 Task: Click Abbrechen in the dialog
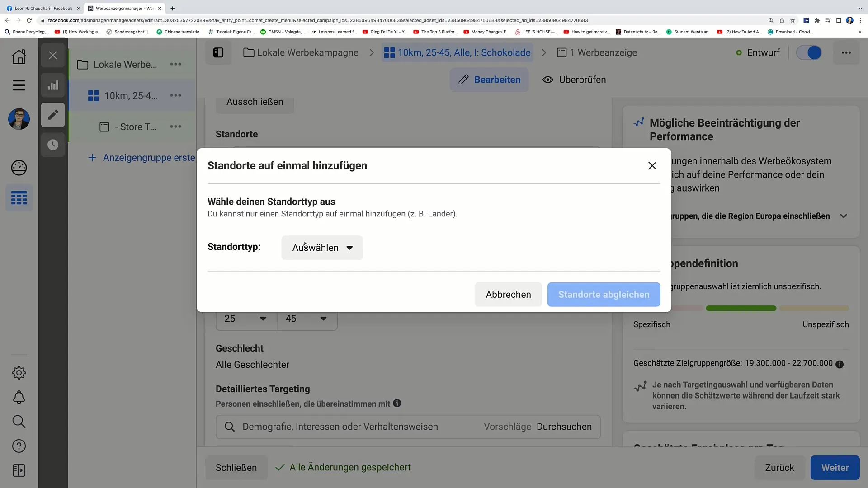coord(508,295)
